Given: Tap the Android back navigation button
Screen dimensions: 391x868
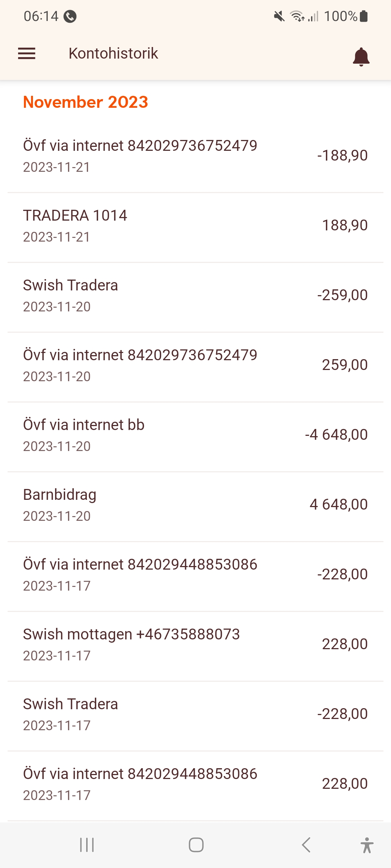Looking at the screenshot, I should coord(306,845).
